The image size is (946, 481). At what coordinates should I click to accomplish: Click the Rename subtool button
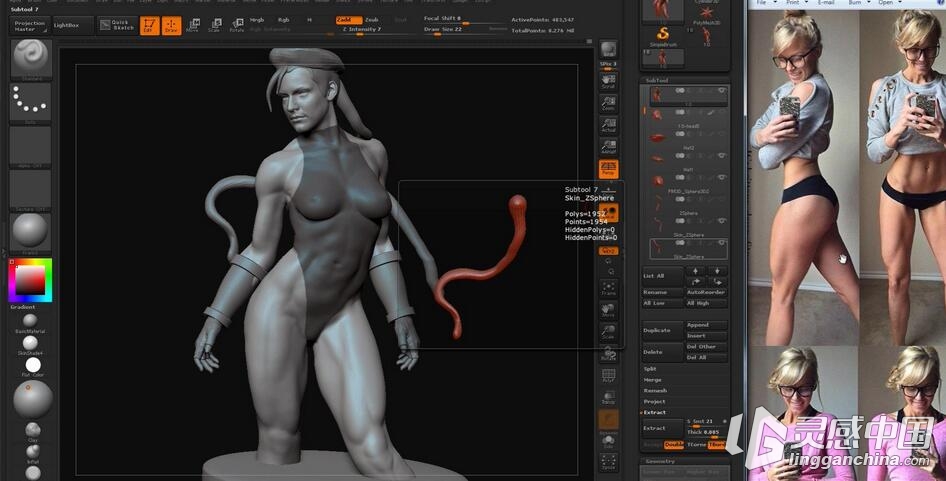point(662,292)
